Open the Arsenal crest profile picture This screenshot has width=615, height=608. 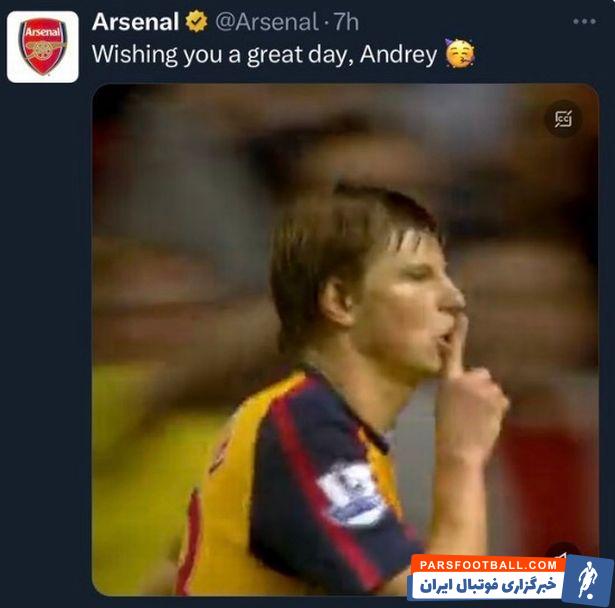pos(42,46)
